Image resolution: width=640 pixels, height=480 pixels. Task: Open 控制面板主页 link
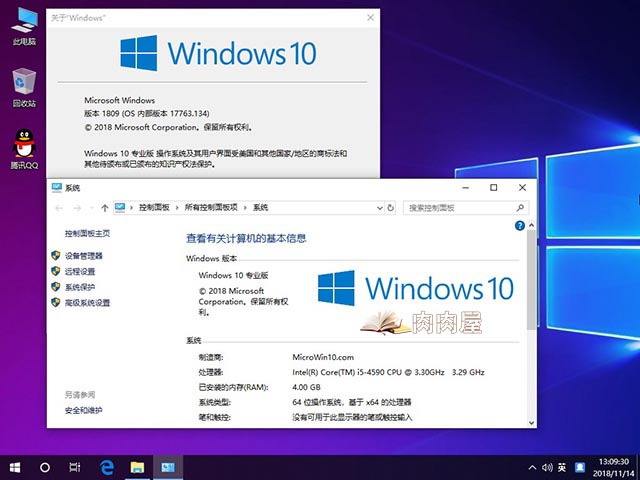coord(87,233)
